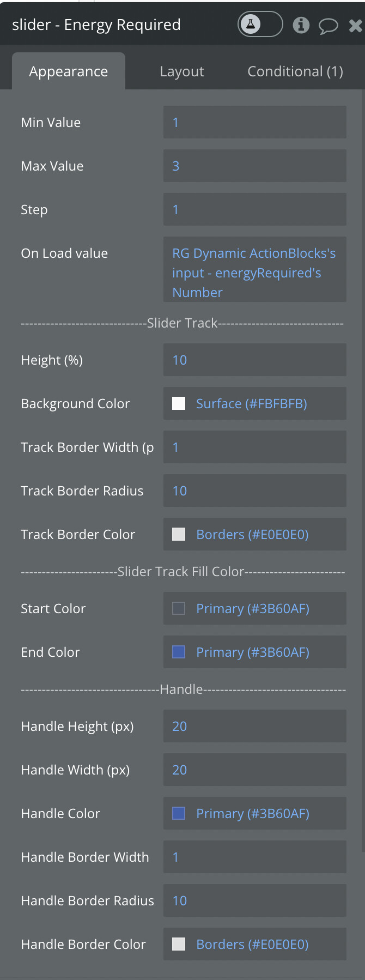Click the Handle Color Primary swatch
Screen dimensions: 365x980
pyautogui.click(x=179, y=813)
